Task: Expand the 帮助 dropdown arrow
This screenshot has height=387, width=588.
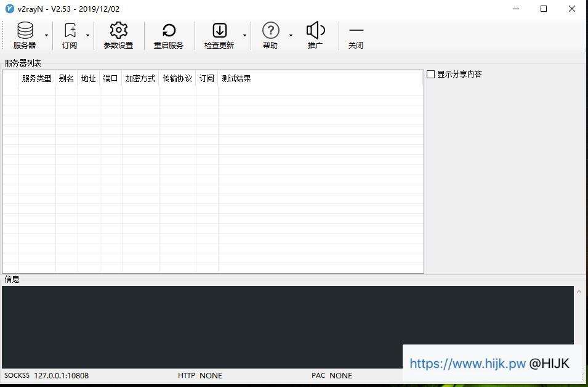Action: [x=291, y=35]
